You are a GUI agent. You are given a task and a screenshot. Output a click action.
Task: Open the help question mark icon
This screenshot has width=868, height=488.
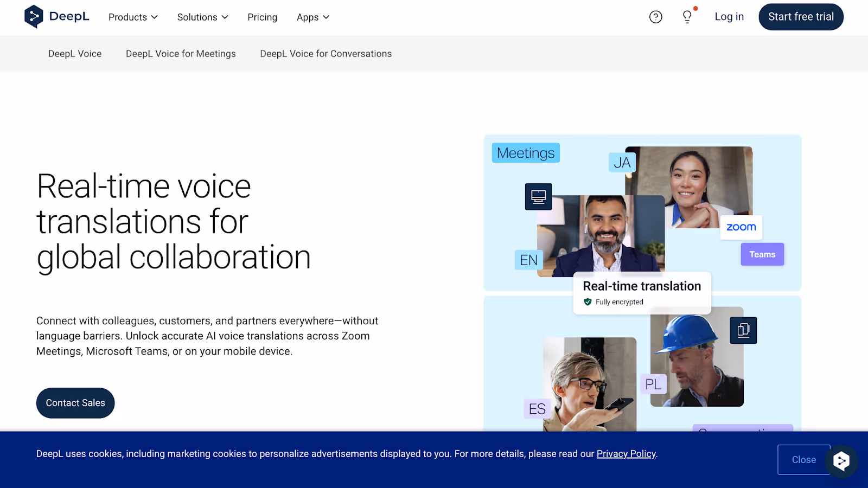tap(656, 17)
